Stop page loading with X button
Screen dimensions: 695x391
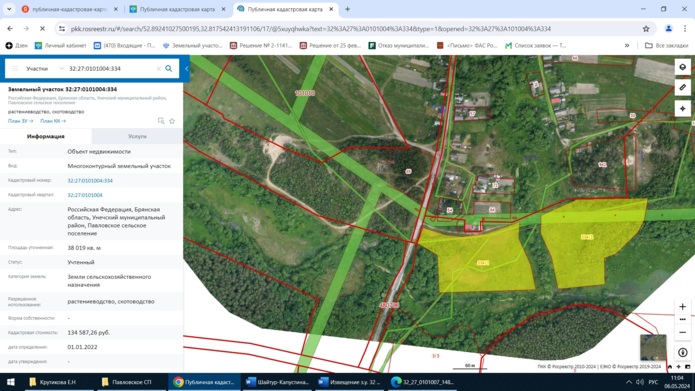[42, 28]
